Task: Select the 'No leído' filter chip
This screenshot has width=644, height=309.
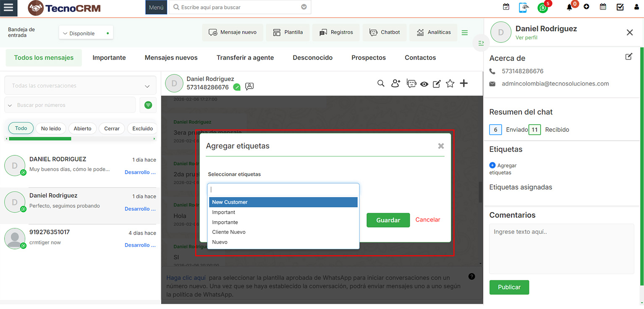Action: coord(51,128)
